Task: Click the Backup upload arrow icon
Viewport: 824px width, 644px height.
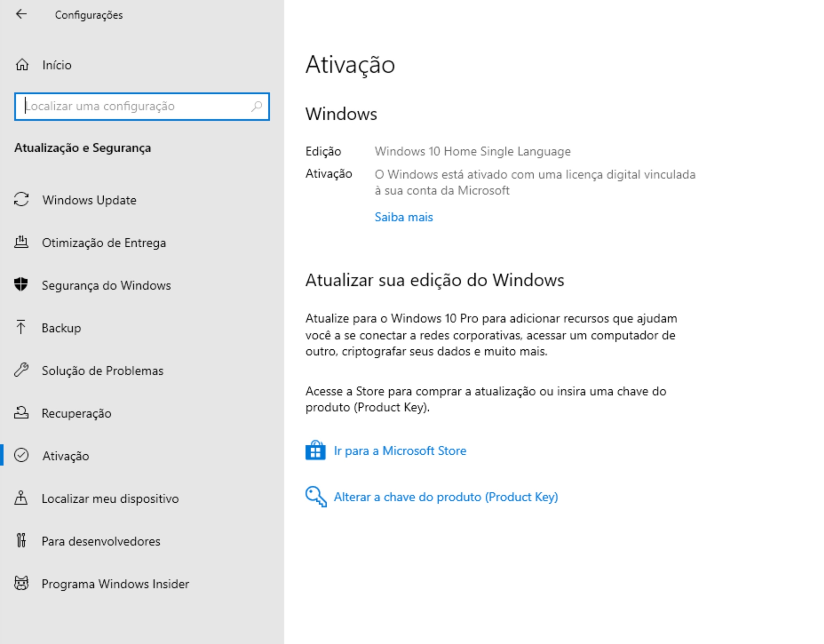Action: [x=21, y=327]
